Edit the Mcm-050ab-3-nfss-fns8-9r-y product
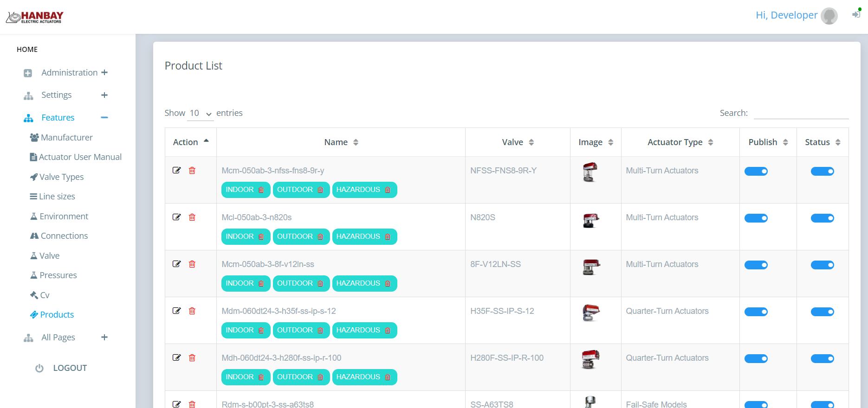 coord(176,170)
